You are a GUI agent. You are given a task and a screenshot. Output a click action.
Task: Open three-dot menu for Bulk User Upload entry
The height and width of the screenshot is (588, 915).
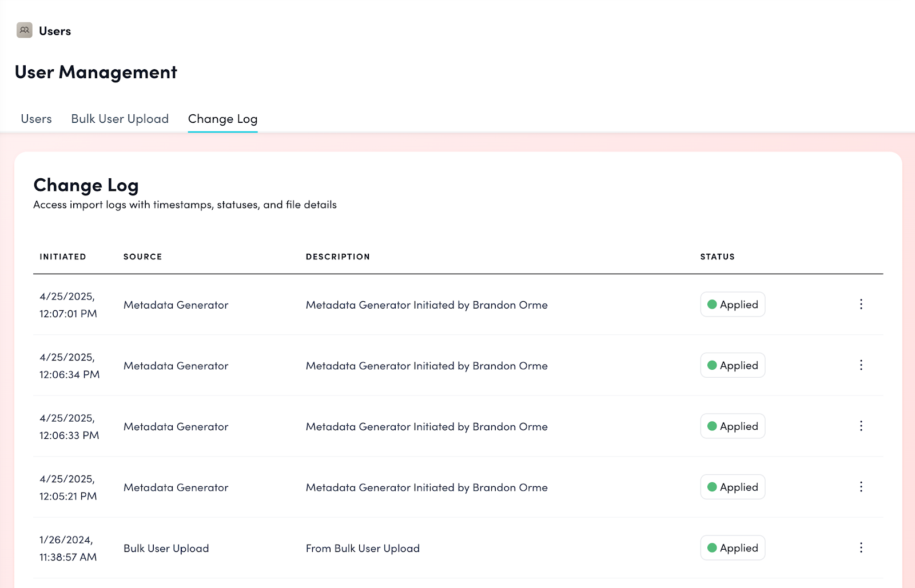click(x=861, y=548)
